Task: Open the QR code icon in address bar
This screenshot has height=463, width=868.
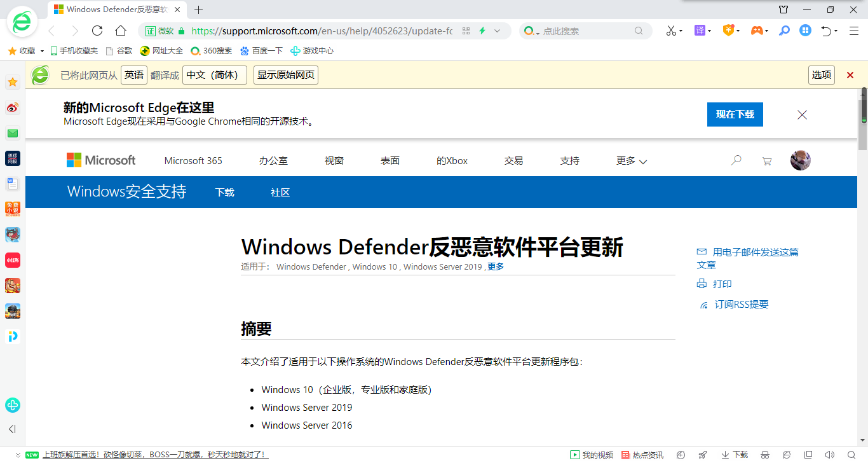Action: [x=466, y=31]
